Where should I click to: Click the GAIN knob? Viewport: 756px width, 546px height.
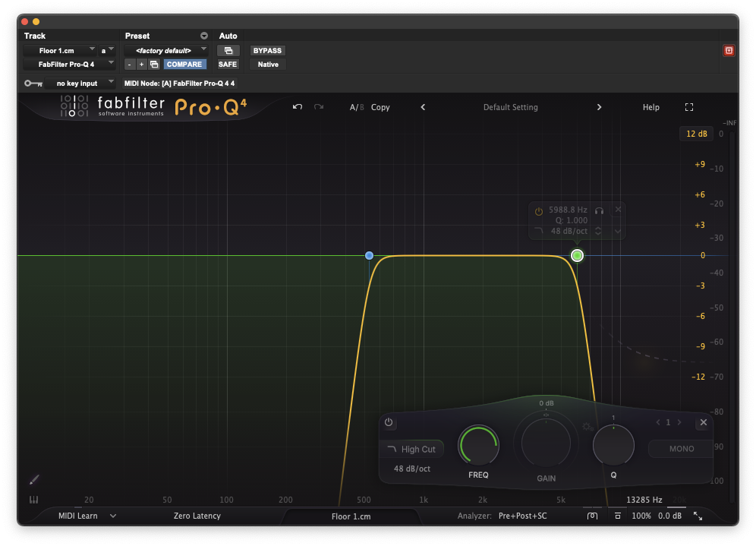click(x=546, y=443)
